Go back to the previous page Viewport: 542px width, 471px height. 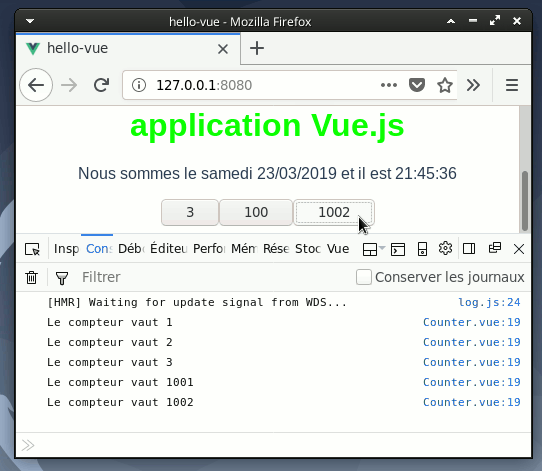(36, 85)
